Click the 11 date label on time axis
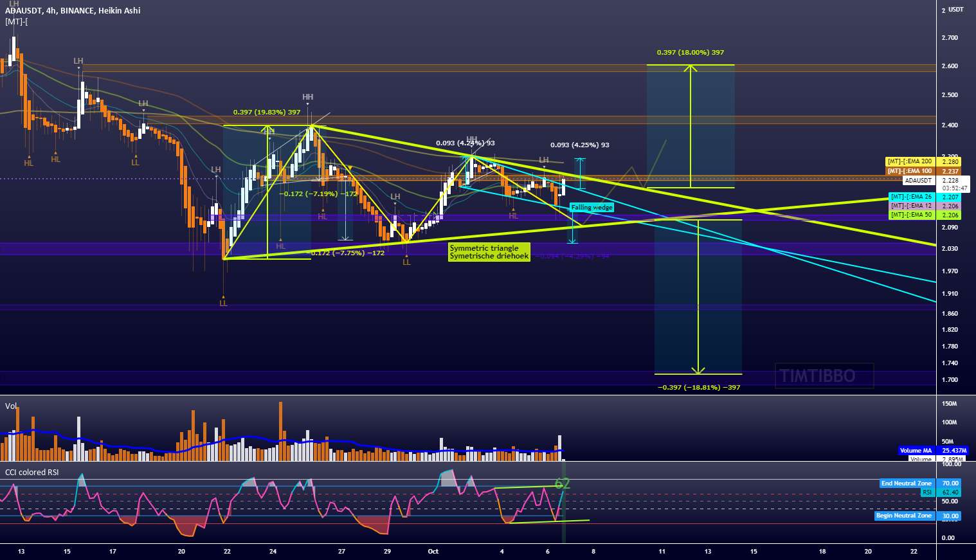 tap(662, 551)
